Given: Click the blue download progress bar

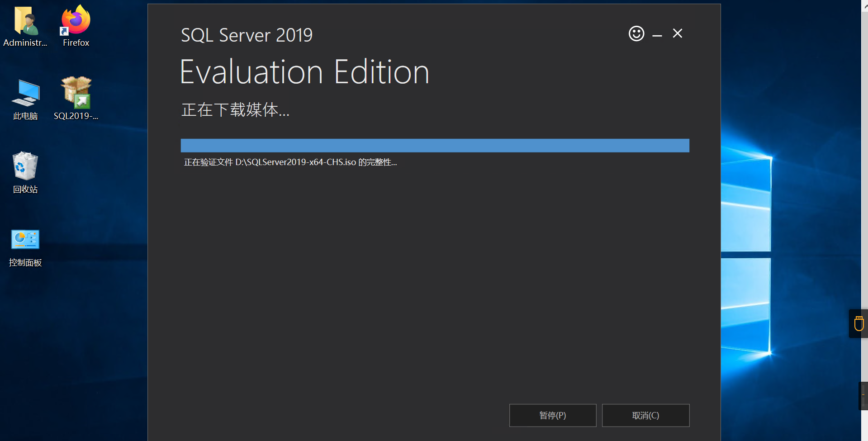Looking at the screenshot, I should click(x=435, y=146).
